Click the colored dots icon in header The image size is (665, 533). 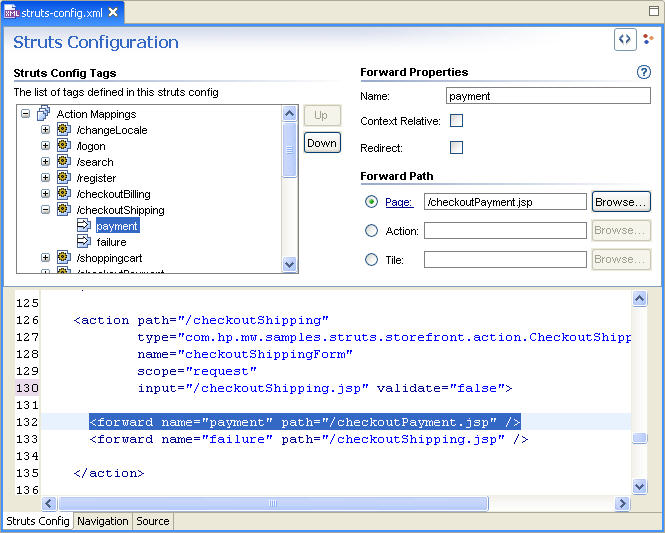tap(648, 39)
